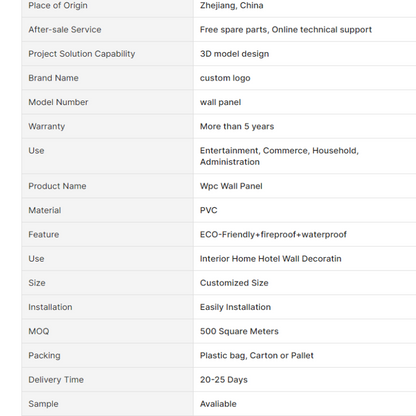Image resolution: width=416 pixels, height=416 pixels.
Task: Select Free spare parts support text
Action: coord(286,29)
